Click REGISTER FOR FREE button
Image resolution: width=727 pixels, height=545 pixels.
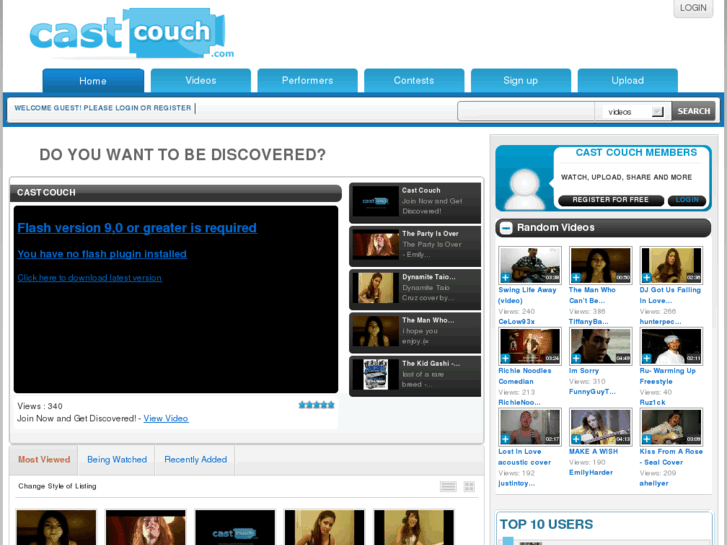click(x=610, y=200)
